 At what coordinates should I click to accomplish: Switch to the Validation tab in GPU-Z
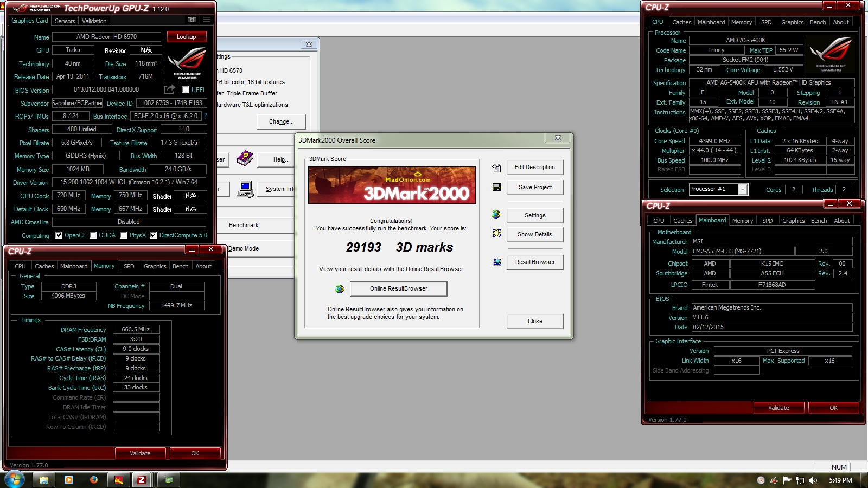pyautogui.click(x=94, y=21)
